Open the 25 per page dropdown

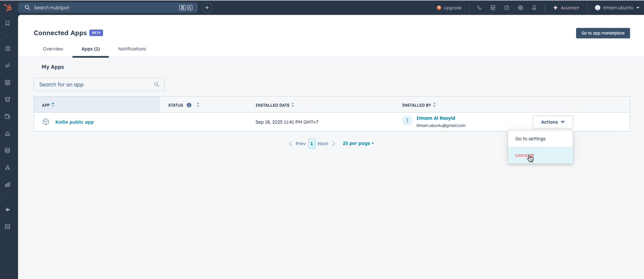point(358,143)
